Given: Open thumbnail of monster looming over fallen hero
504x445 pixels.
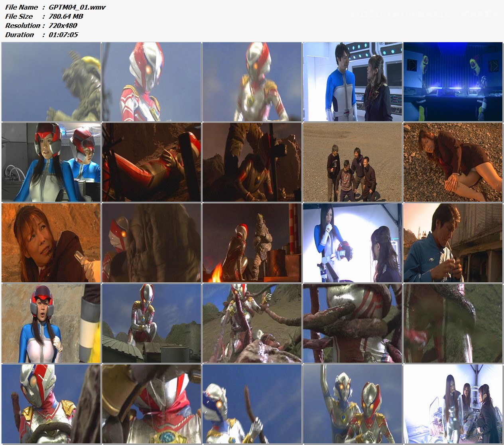Looking at the screenshot, I should coord(252,162).
